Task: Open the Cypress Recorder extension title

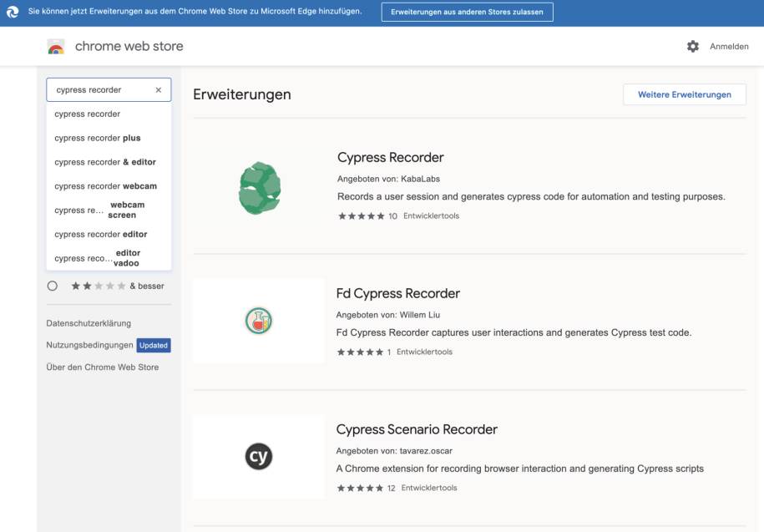Action: [x=390, y=158]
